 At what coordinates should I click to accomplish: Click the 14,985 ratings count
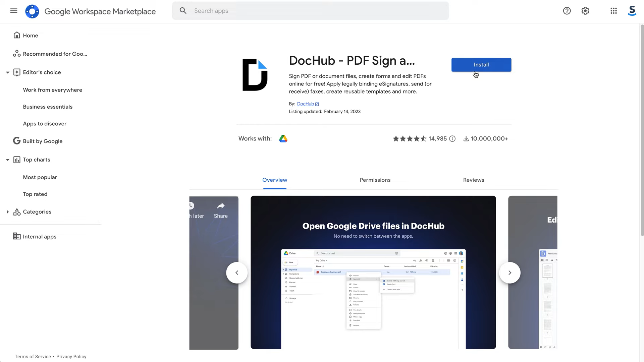pos(438,139)
